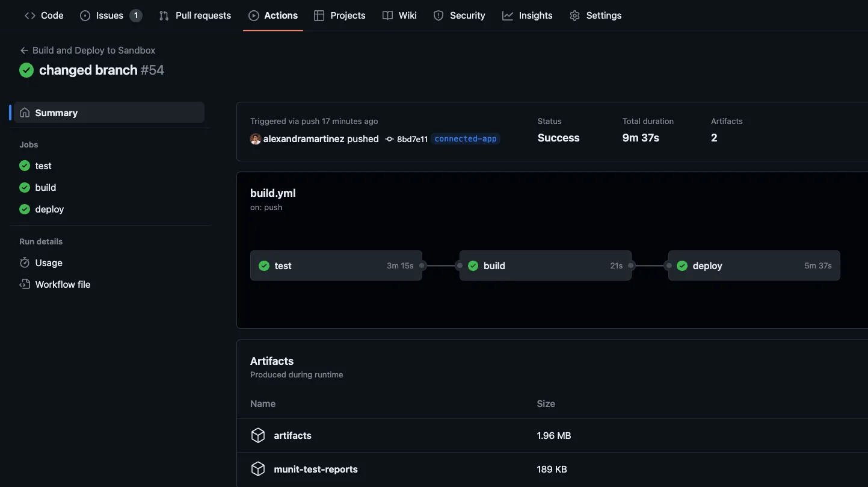
Task: Click the 1.96 MB size value
Action: (x=554, y=436)
